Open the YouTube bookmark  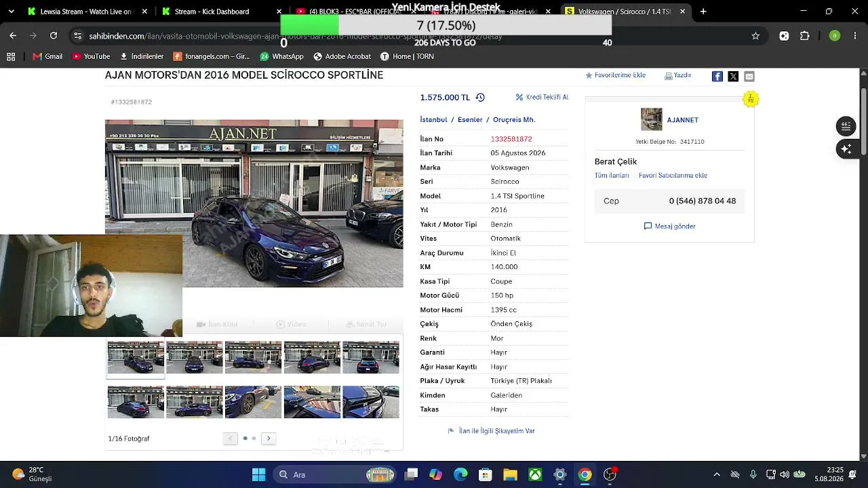pos(91,56)
